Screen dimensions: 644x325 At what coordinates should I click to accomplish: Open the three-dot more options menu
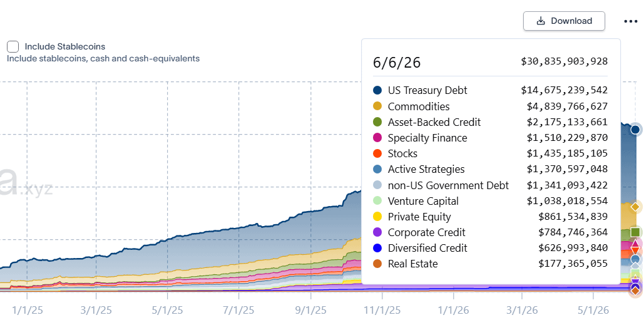630,21
